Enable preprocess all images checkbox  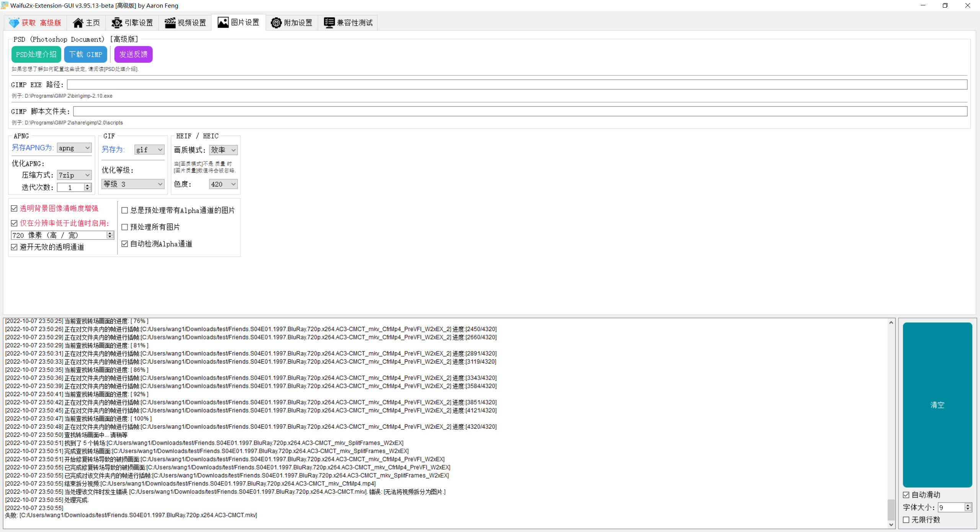coord(125,227)
